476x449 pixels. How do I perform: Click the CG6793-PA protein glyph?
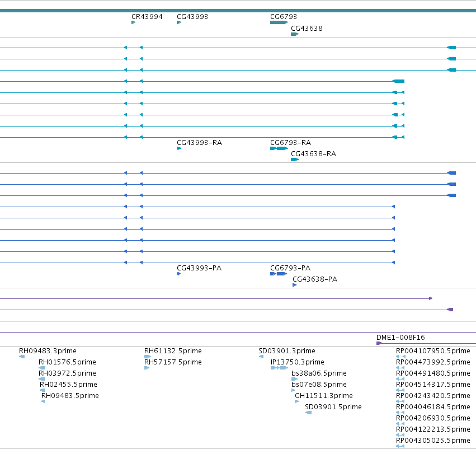[x=279, y=274]
